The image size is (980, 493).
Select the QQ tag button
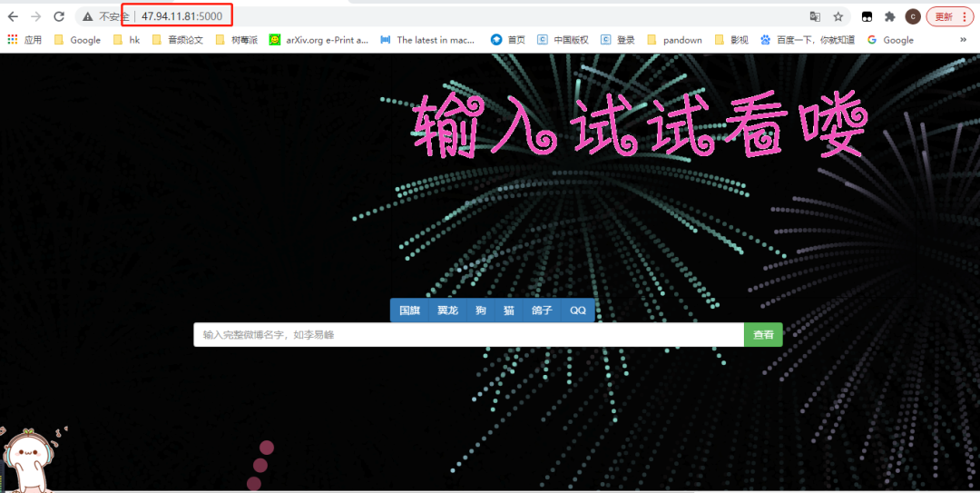[x=578, y=311]
